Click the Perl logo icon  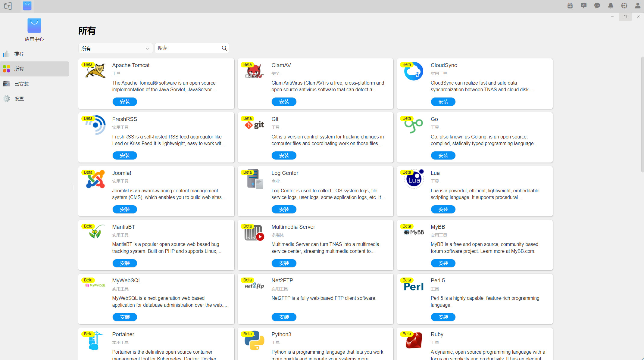pyautogui.click(x=414, y=287)
